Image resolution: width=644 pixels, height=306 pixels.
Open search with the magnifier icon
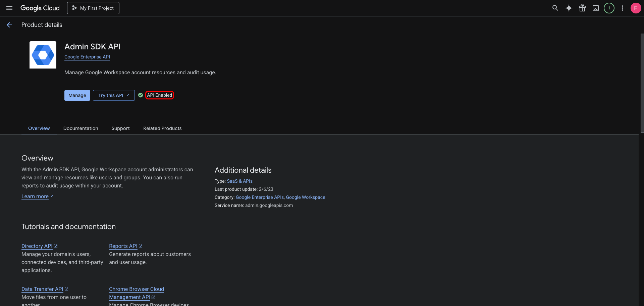pyautogui.click(x=555, y=8)
